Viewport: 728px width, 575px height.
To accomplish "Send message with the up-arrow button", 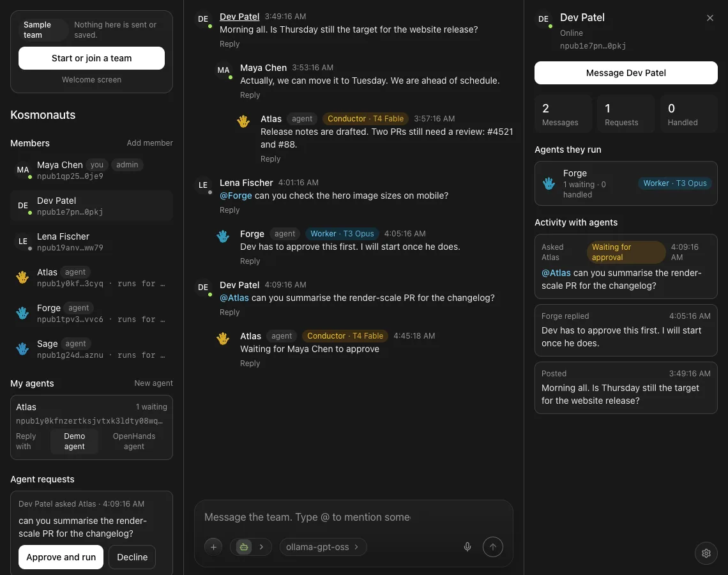I will tap(492, 547).
